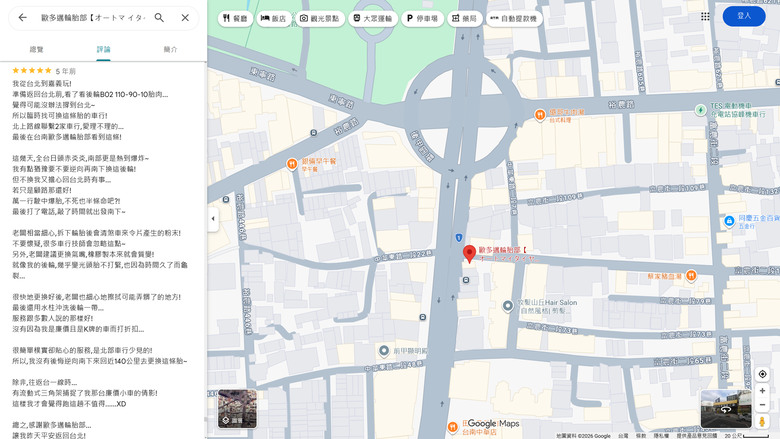Filter map by 餐廳 chip
The height and width of the screenshot is (439, 780).
coord(235,18)
